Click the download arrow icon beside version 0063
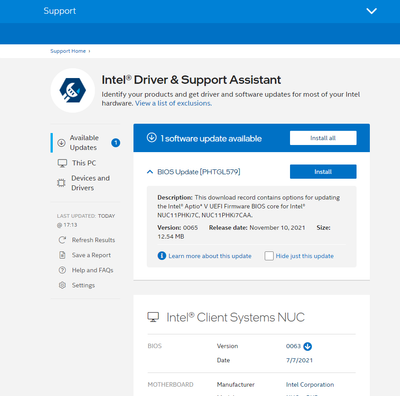Viewport: 400px width, 396px height. coord(307,346)
